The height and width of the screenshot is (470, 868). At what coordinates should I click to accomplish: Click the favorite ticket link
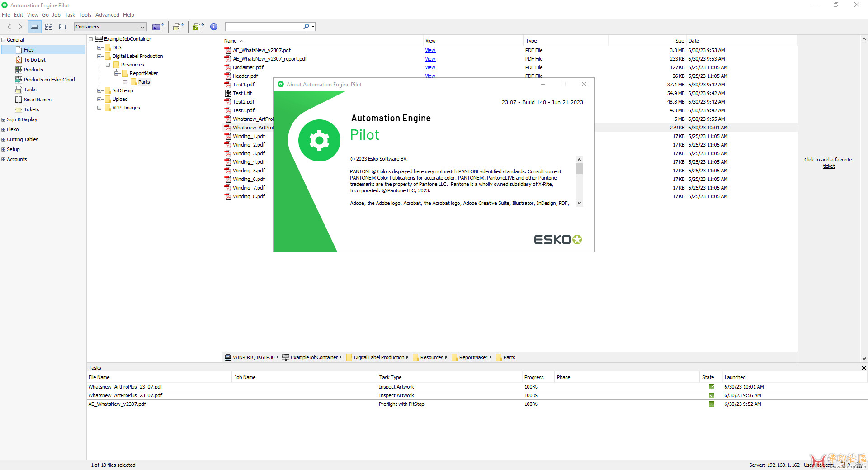tap(828, 163)
